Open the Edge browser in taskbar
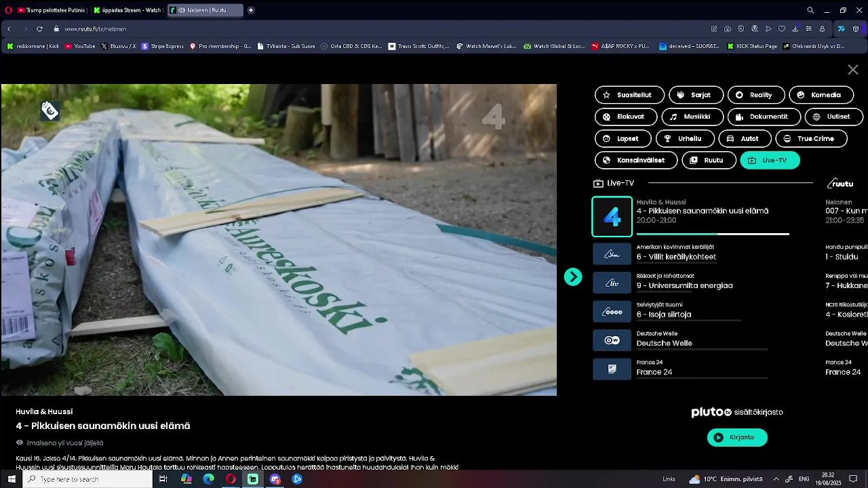Image resolution: width=868 pixels, height=488 pixels. pyautogui.click(x=209, y=479)
